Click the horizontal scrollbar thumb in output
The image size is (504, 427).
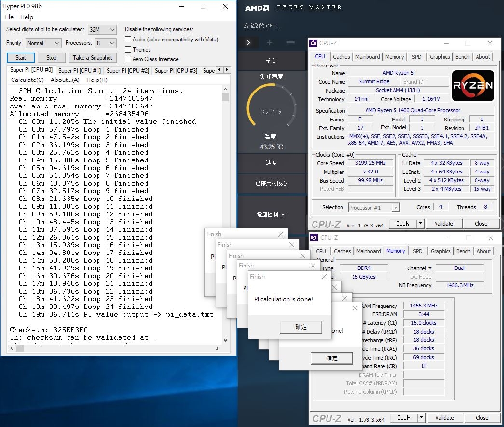(x=20, y=348)
